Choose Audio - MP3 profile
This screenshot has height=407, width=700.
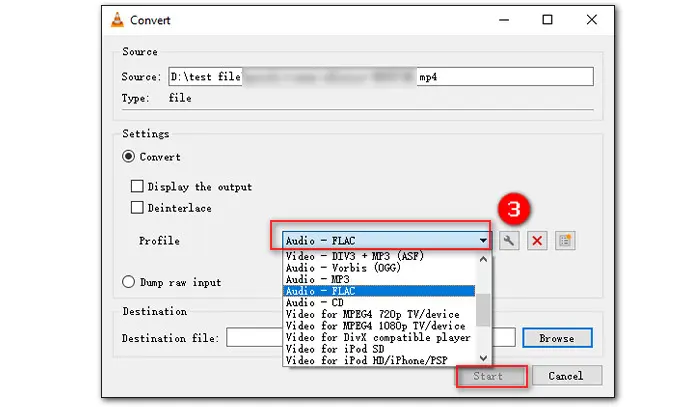[x=379, y=279]
